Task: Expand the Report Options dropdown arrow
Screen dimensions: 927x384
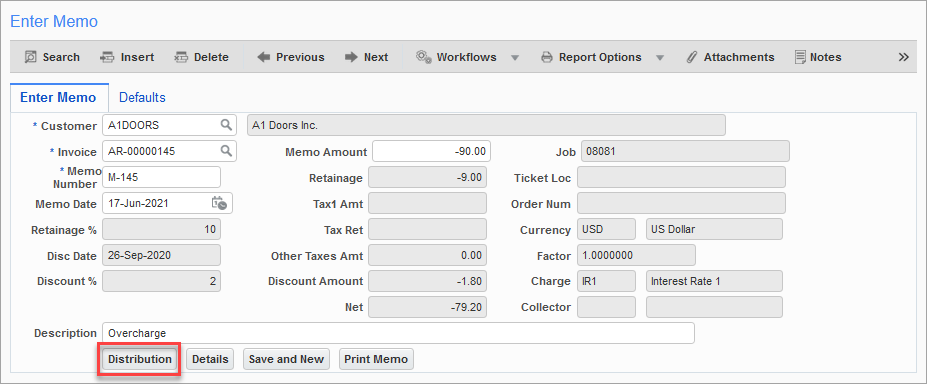Action: (x=660, y=58)
